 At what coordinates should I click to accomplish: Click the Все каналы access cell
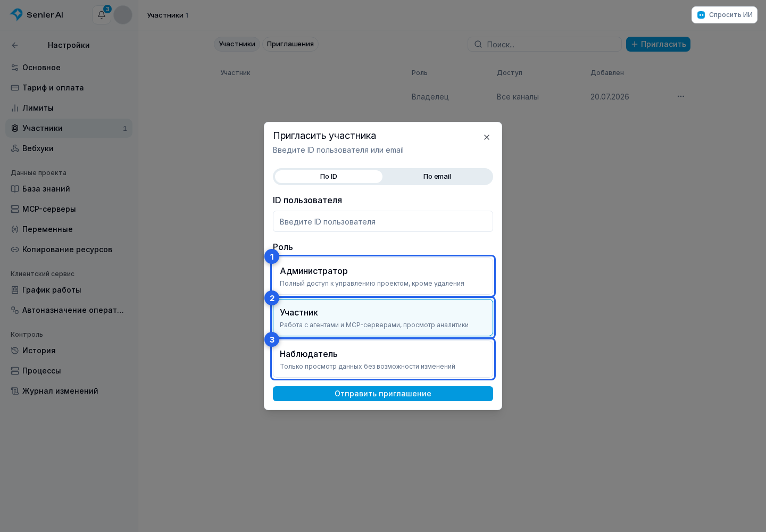coord(518,97)
